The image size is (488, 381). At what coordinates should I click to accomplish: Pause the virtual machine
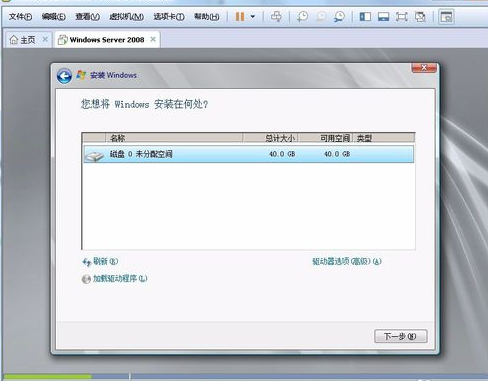point(240,16)
